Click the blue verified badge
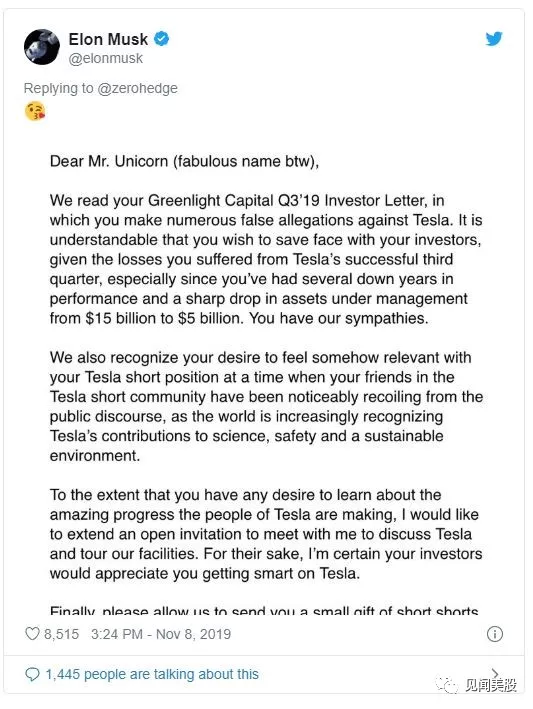 click(161, 39)
